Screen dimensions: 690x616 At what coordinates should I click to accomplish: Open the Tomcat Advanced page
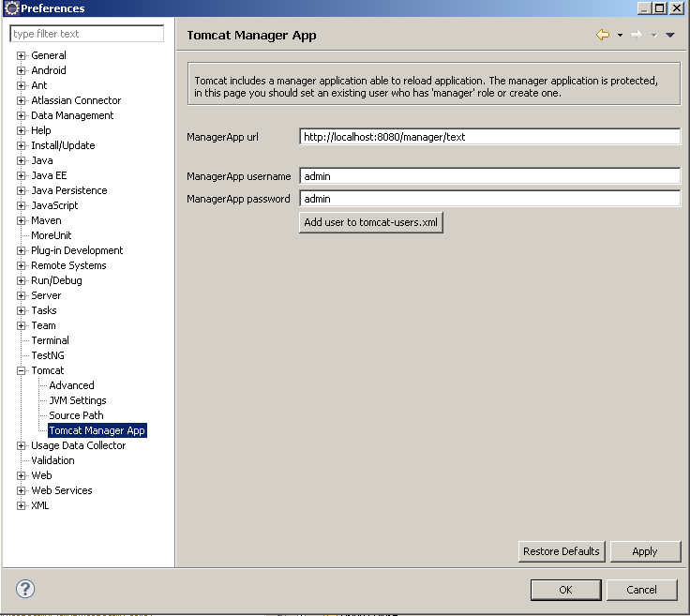pyautogui.click(x=72, y=385)
